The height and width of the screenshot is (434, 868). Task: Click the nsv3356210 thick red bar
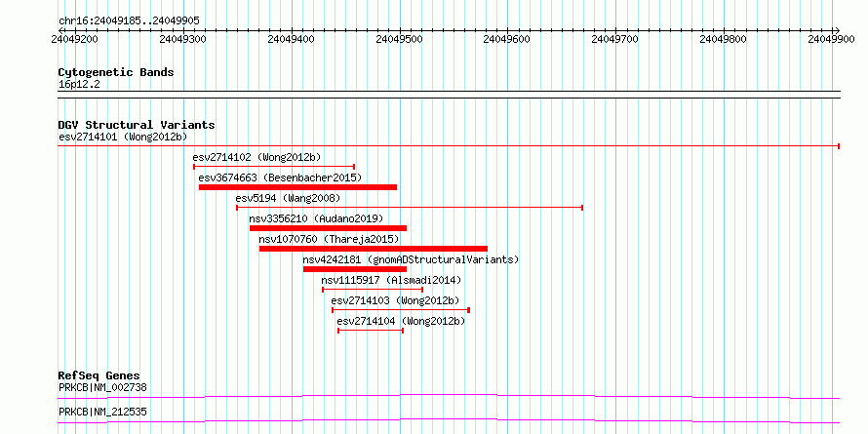pyautogui.click(x=329, y=228)
